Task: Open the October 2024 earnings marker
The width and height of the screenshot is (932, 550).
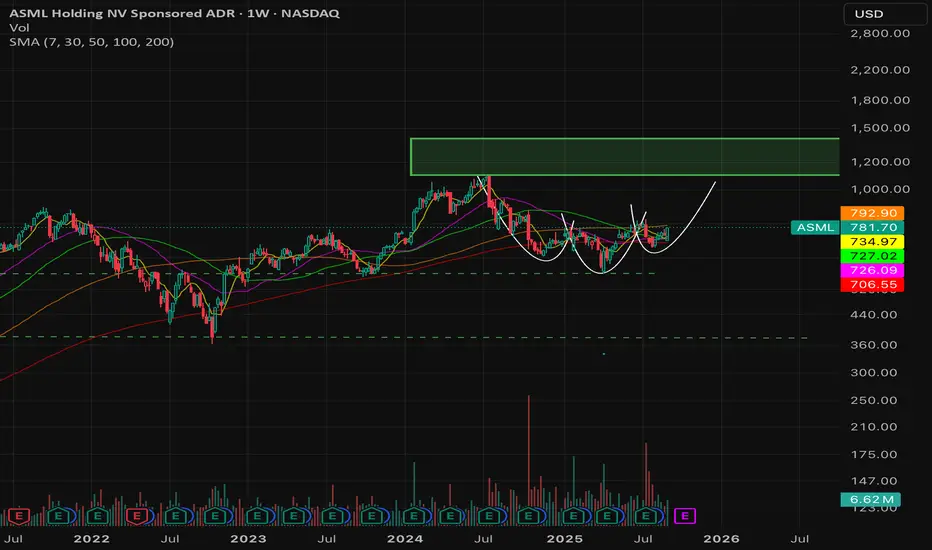Action: tap(528, 516)
